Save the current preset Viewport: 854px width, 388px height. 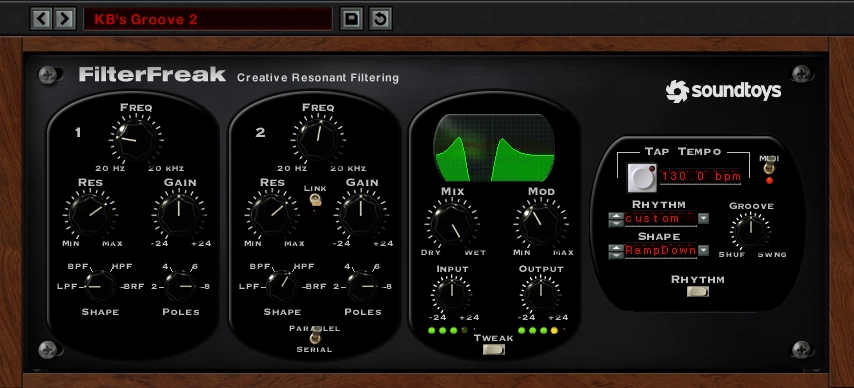coord(352,19)
